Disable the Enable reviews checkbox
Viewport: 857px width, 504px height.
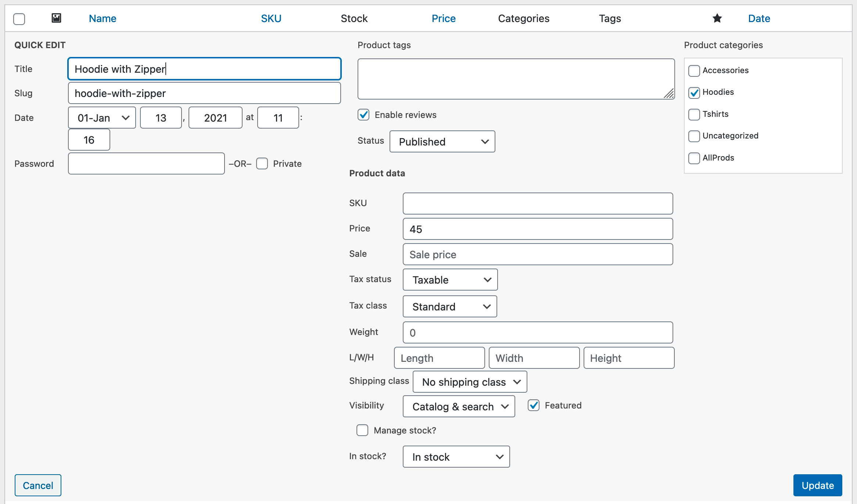coord(363,115)
